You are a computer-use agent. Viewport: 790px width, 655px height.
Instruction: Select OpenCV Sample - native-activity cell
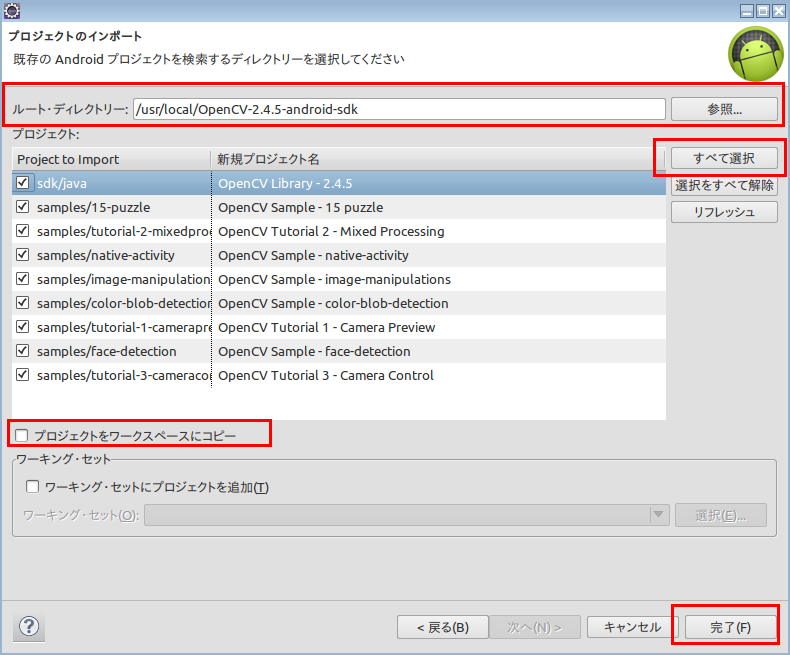click(438, 255)
